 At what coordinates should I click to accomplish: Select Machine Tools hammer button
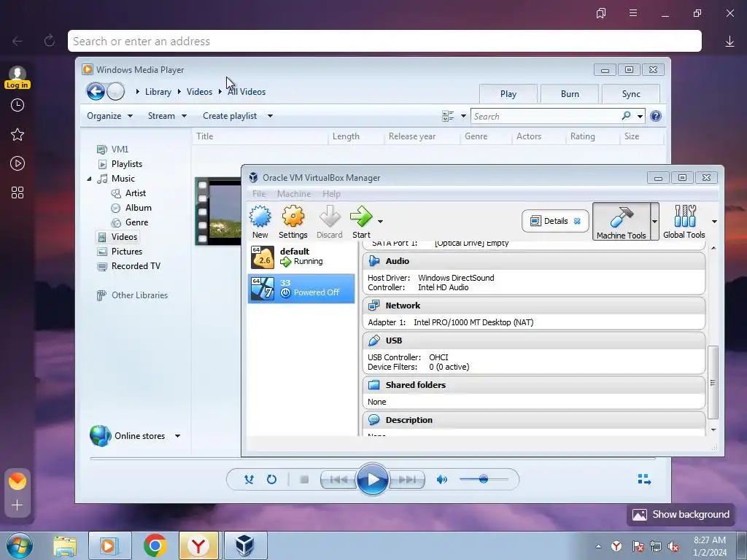coord(622,222)
